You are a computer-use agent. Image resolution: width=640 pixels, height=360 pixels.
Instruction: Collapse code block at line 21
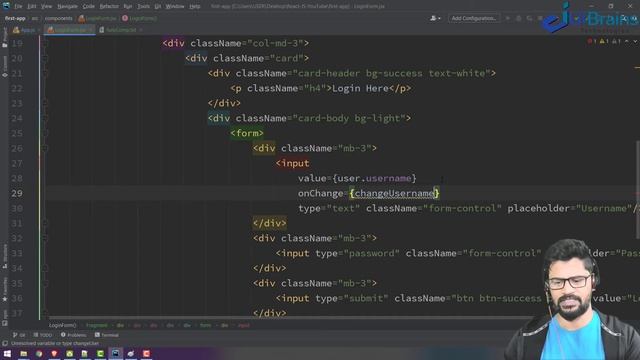45,73
